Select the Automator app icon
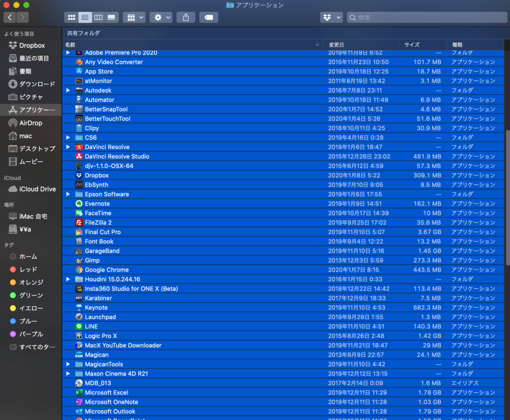 pos(79,100)
